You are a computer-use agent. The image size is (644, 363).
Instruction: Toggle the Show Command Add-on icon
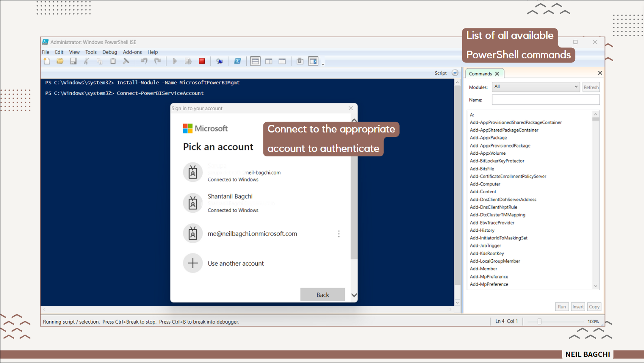[x=313, y=62]
